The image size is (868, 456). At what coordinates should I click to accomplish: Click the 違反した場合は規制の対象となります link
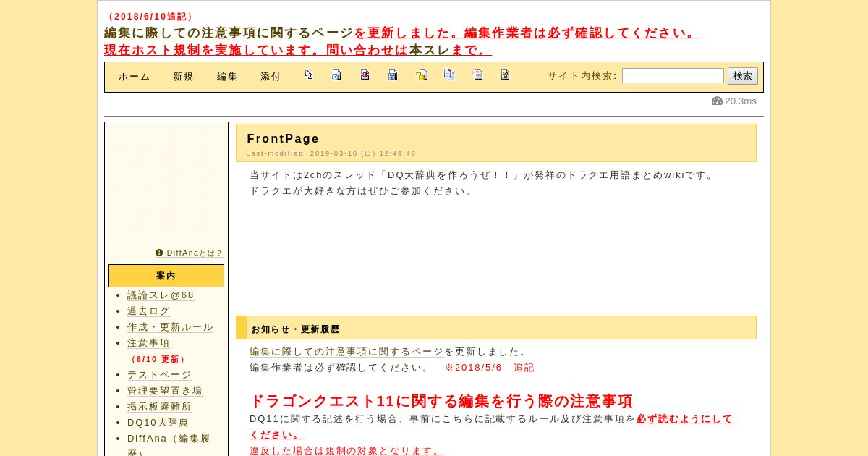click(346, 450)
